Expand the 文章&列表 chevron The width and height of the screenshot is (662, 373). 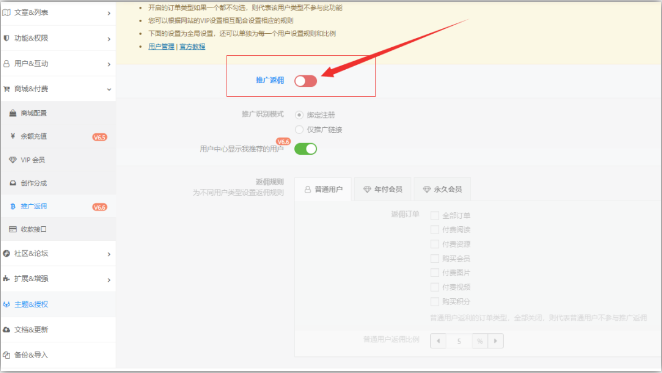[109, 14]
